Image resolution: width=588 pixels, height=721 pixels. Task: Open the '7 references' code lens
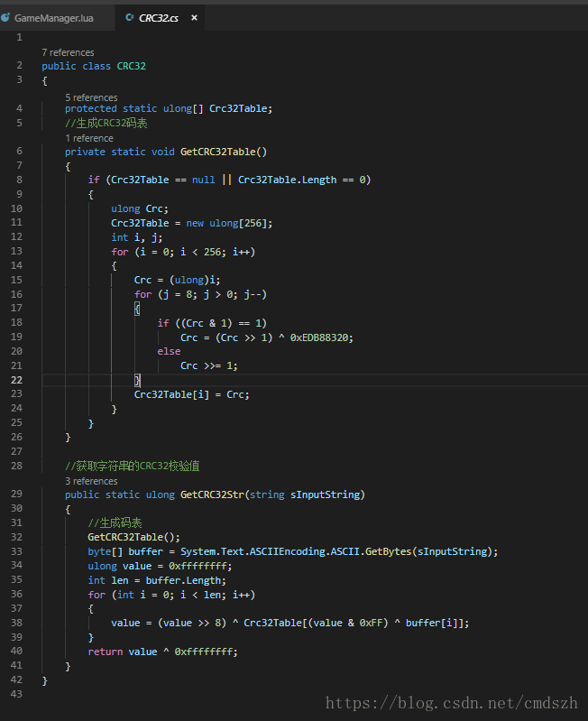(x=68, y=52)
